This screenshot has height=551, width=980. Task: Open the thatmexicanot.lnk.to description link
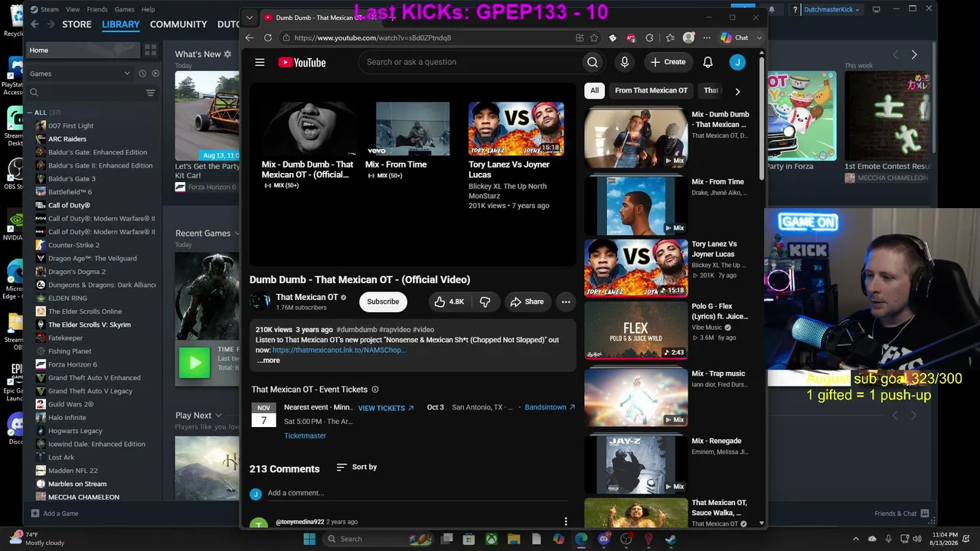pos(339,350)
